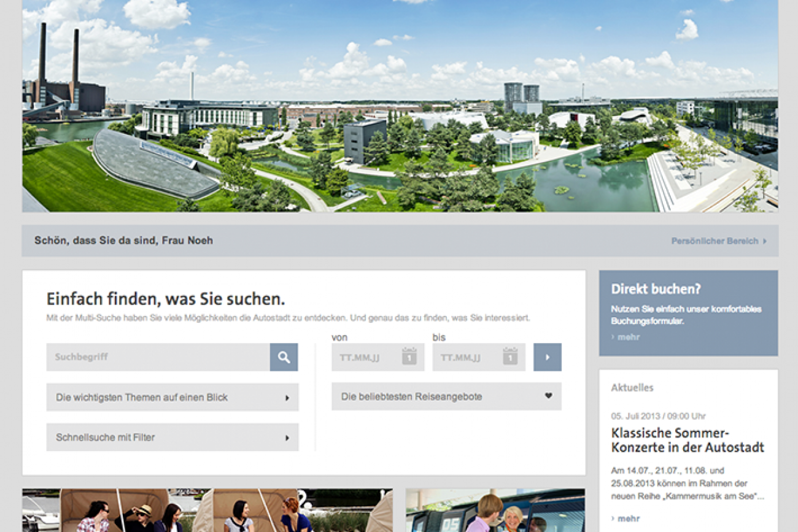Open the Persönlicher Bereich link
This screenshot has height=532, width=798.
click(x=715, y=241)
